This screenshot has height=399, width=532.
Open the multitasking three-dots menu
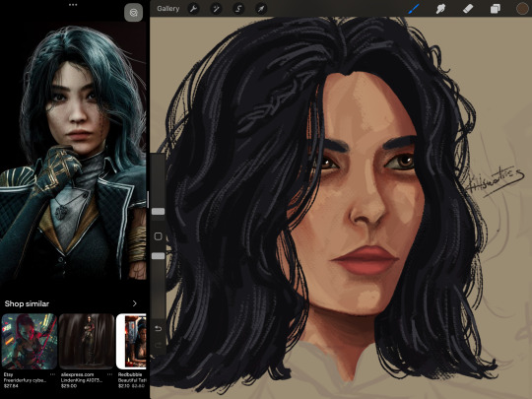[x=73, y=5]
